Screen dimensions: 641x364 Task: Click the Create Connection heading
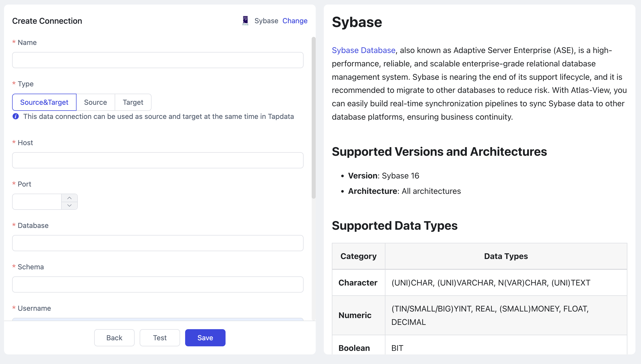click(x=47, y=21)
